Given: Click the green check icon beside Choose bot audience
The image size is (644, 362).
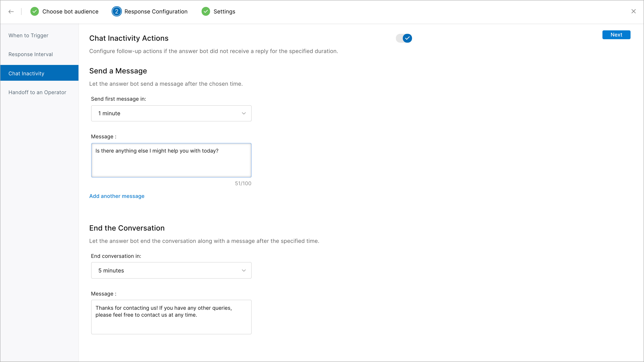Looking at the screenshot, I should 34,12.
